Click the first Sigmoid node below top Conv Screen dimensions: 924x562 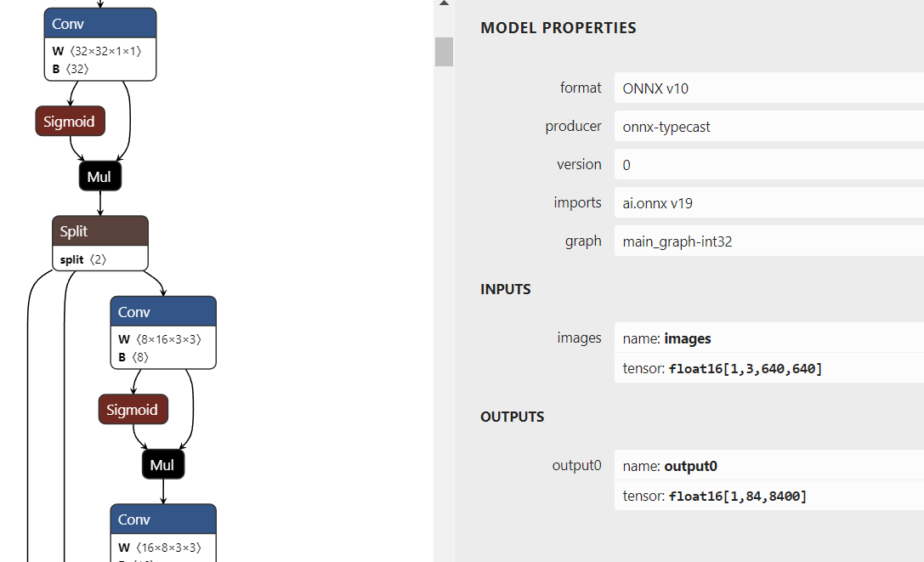click(71, 122)
